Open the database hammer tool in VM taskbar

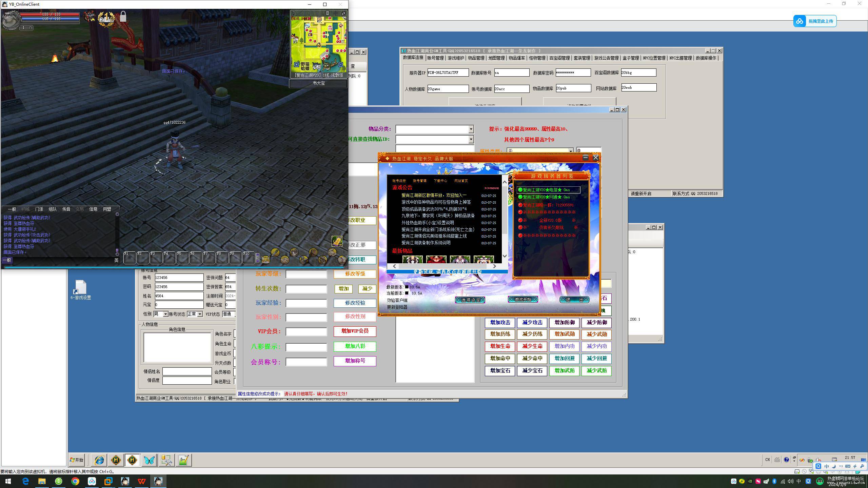166,460
